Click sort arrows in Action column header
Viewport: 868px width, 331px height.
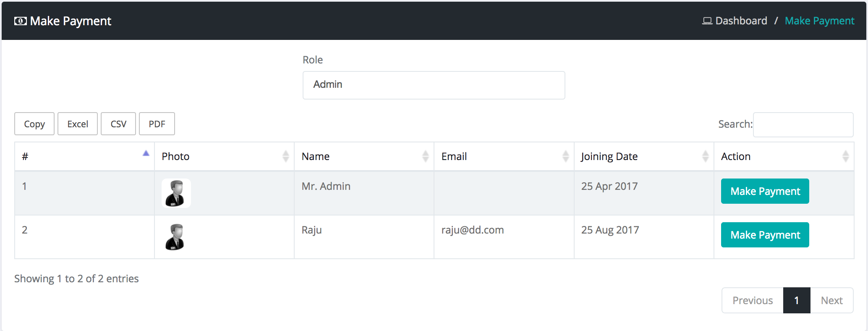[845, 156]
